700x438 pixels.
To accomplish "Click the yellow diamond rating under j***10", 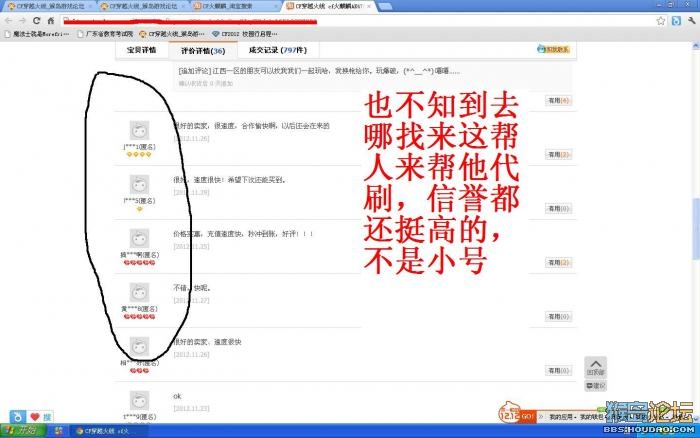I will pyautogui.click(x=139, y=154).
